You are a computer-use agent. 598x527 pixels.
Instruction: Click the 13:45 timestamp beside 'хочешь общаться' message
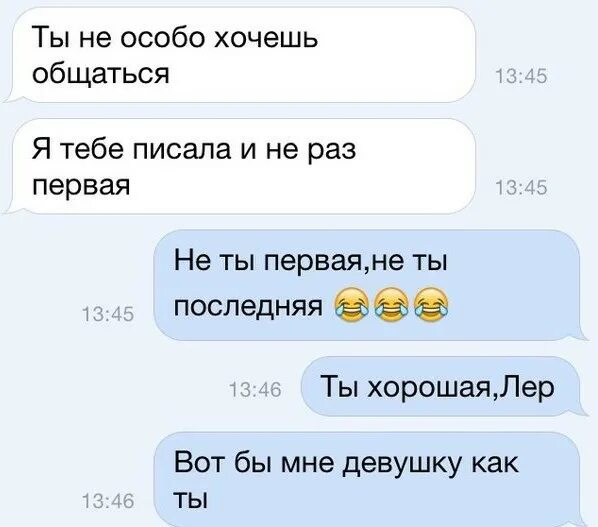pos(521,77)
